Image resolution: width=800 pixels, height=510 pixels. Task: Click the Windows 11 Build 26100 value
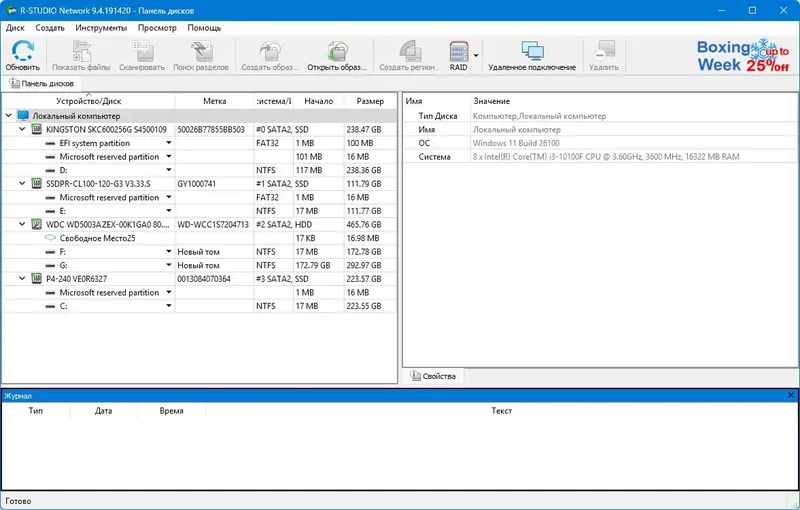516,143
